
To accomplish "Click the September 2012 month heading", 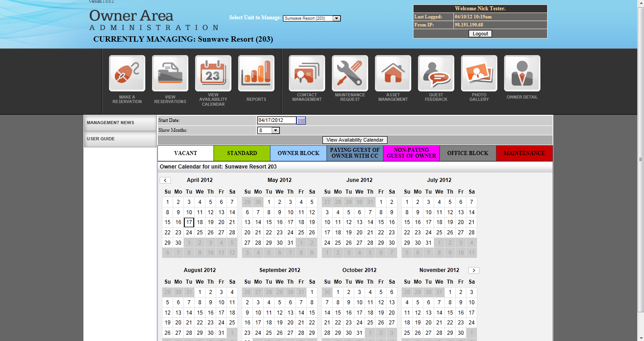I will [280, 270].
